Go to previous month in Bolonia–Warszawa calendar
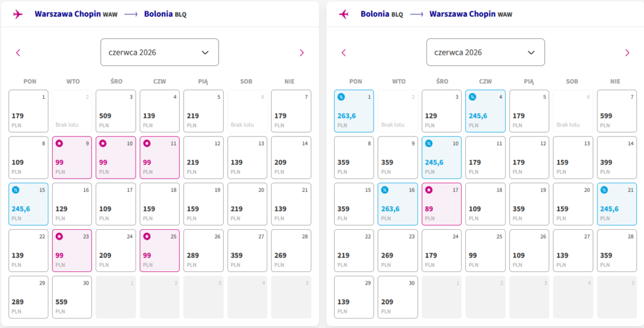Image resolution: width=644 pixels, height=328 pixels. (x=343, y=53)
